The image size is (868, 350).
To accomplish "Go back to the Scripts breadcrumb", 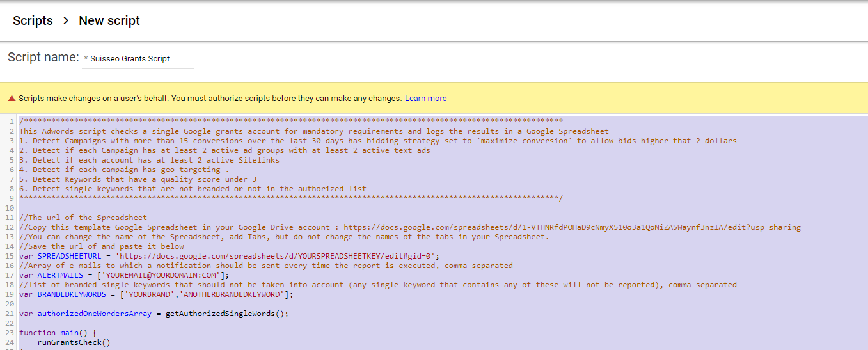I will click(33, 20).
